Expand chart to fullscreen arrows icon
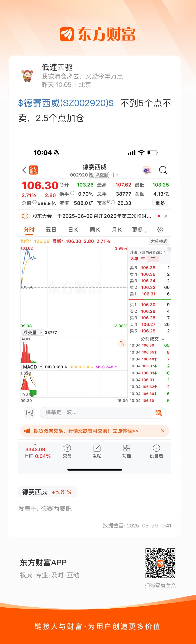Viewport: 196px width, 644px height. coord(122,343)
